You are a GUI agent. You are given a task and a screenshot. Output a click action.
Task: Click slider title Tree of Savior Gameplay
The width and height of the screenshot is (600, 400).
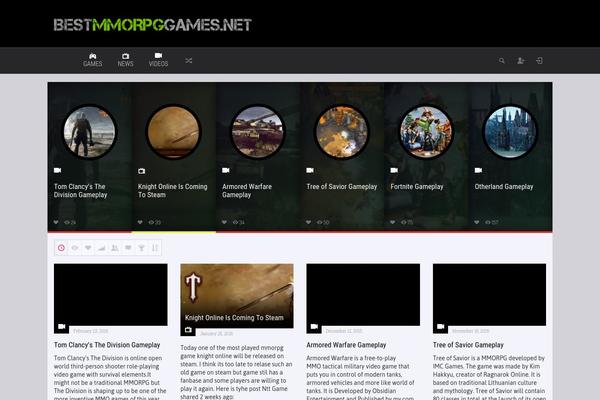(x=341, y=187)
